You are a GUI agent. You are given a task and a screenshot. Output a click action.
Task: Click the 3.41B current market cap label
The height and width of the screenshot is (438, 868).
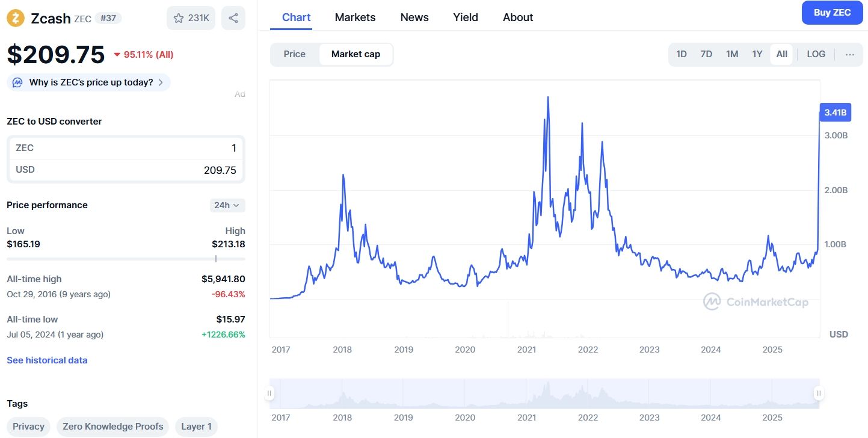point(836,113)
